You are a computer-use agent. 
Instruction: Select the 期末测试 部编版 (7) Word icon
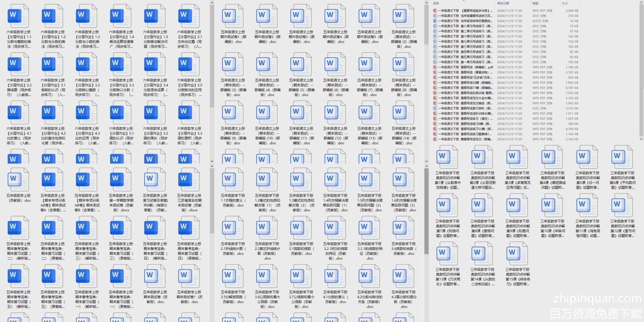pyautogui.click(x=370, y=64)
